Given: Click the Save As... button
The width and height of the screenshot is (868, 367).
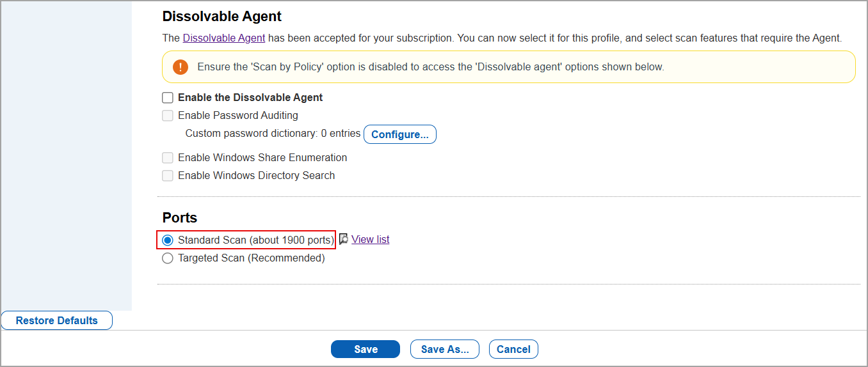Looking at the screenshot, I should pyautogui.click(x=445, y=349).
